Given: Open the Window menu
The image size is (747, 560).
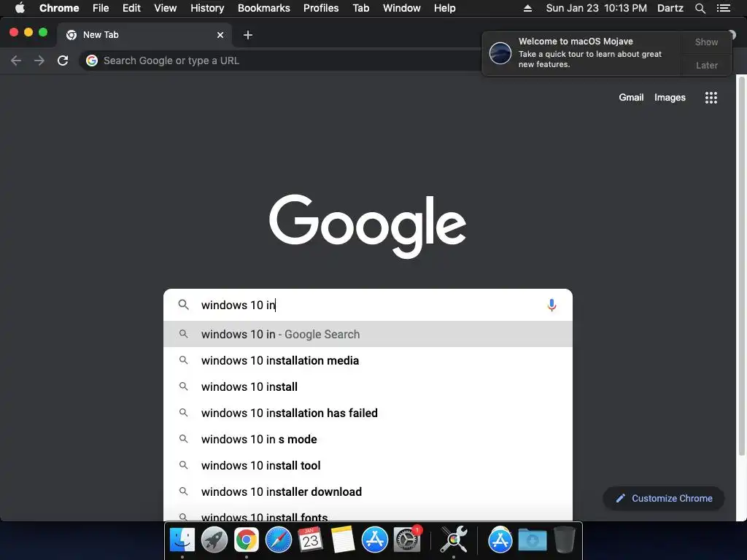Looking at the screenshot, I should click(402, 8).
